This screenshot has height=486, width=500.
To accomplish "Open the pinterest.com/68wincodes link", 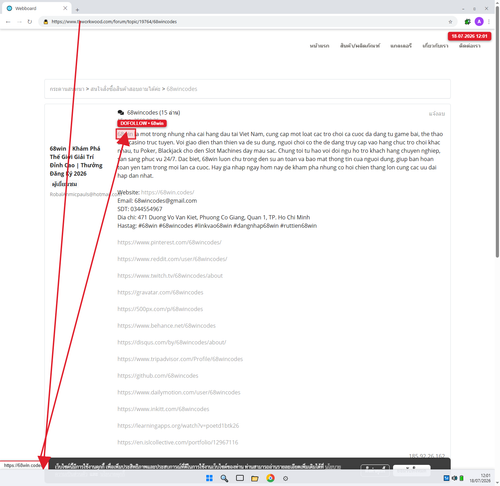I will click(x=169, y=242).
